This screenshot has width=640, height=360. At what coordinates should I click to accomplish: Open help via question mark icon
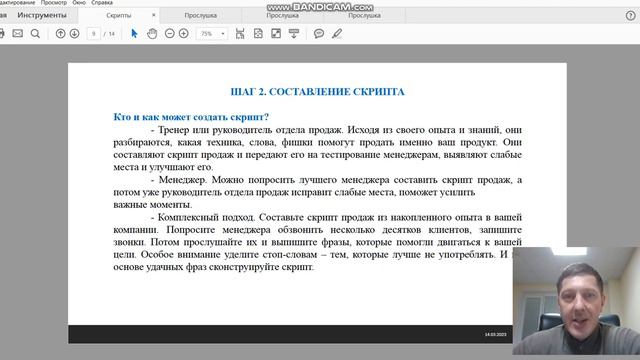630,16
